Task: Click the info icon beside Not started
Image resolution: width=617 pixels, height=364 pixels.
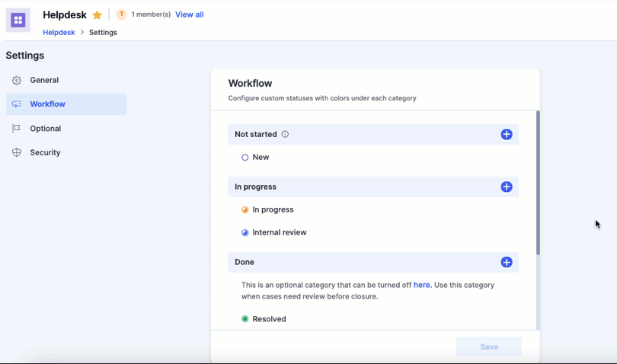Action: [x=285, y=134]
